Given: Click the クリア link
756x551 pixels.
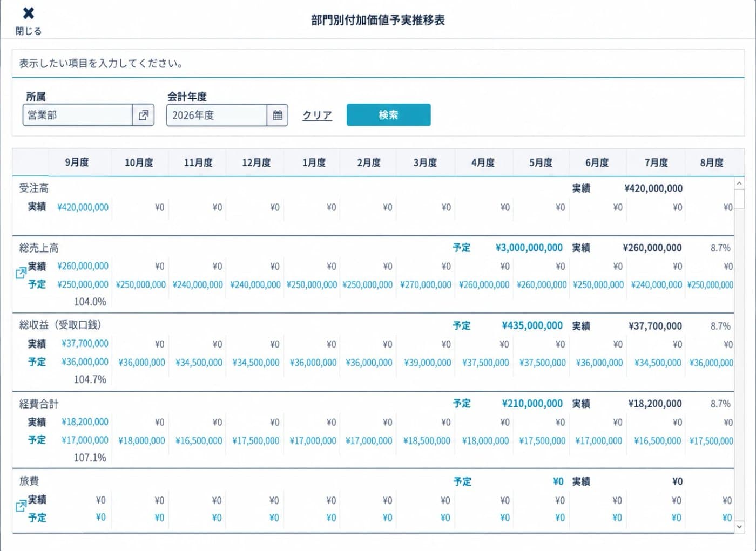Looking at the screenshot, I should (x=317, y=115).
